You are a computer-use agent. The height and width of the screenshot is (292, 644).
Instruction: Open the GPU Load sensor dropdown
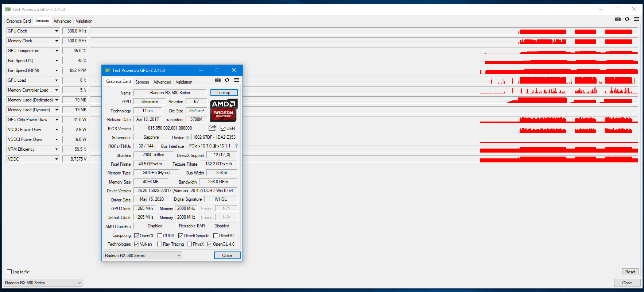57,80
